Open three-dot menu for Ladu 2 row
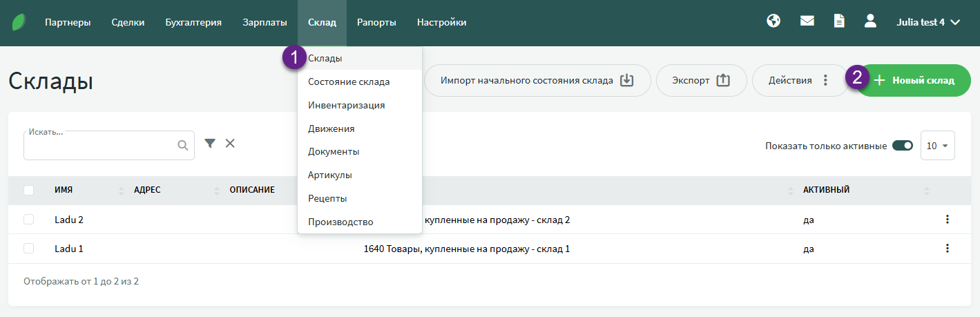980x317 pixels. click(947, 220)
